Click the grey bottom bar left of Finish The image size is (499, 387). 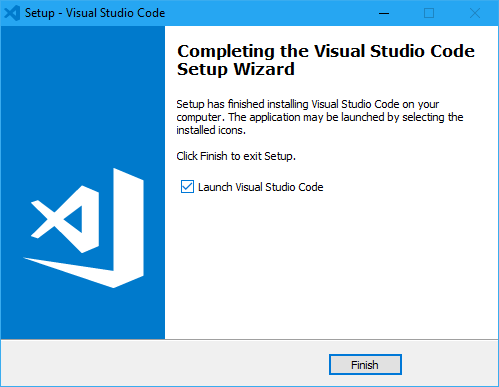coord(165,364)
